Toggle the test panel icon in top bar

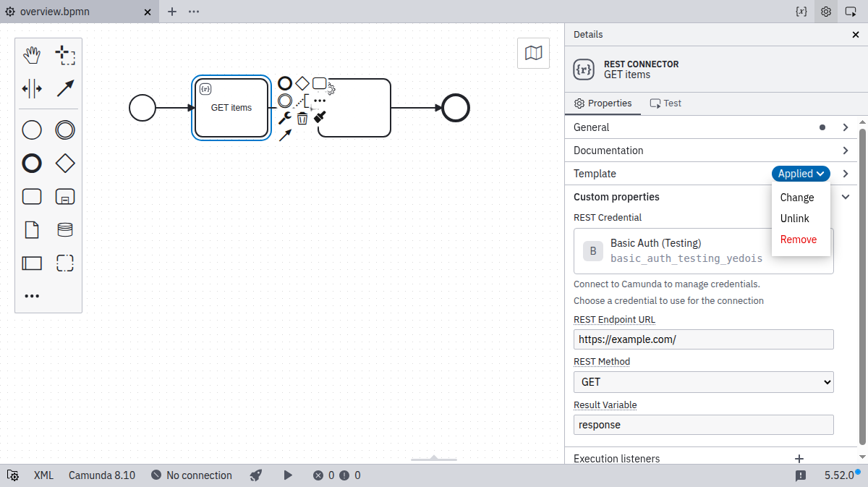851,12
